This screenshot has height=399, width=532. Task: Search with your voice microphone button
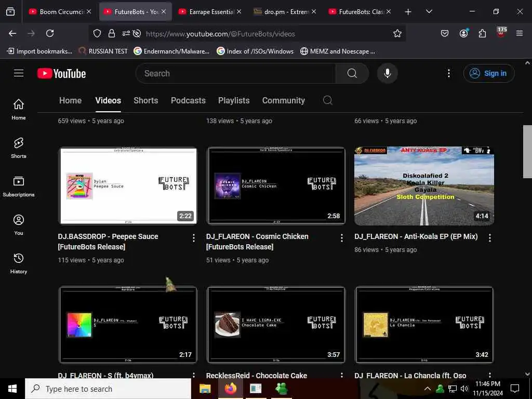(387, 73)
